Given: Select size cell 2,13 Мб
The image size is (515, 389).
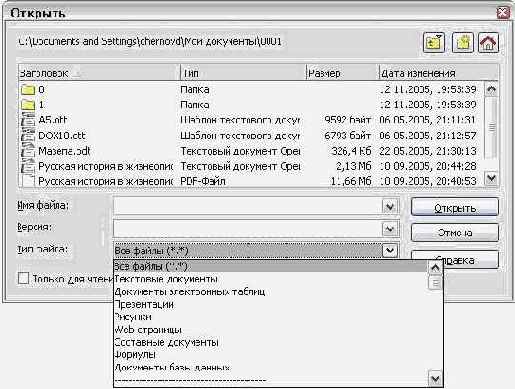Looking at the screenshot, I should [x=353, y=166].
